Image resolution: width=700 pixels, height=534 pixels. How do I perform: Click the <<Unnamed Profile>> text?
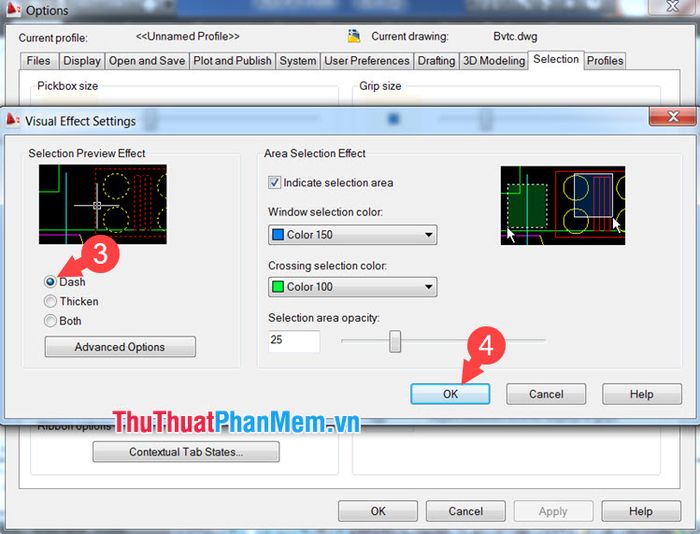coord(188,37)
